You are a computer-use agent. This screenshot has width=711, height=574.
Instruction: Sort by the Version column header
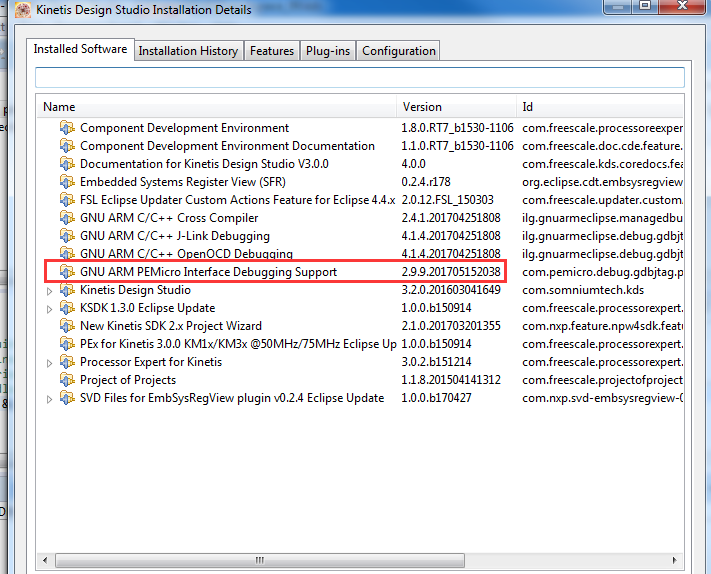click(x=457, y=107)
